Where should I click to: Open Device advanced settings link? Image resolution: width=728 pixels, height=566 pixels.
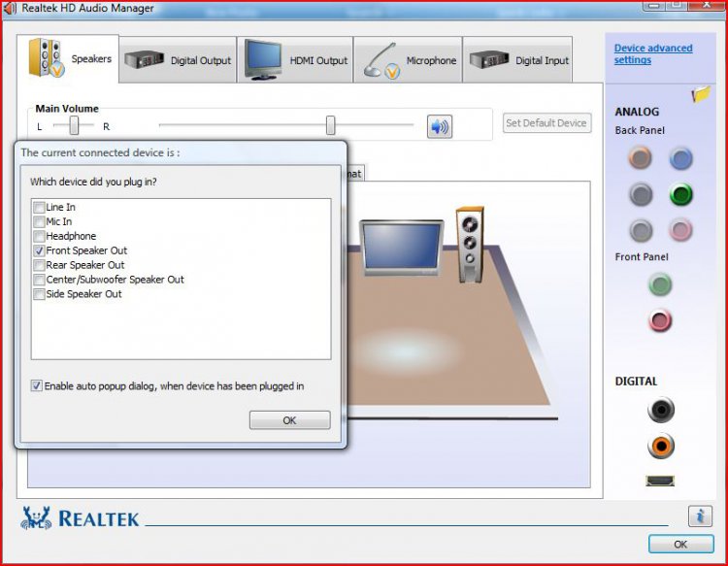[x=653, y=53]
